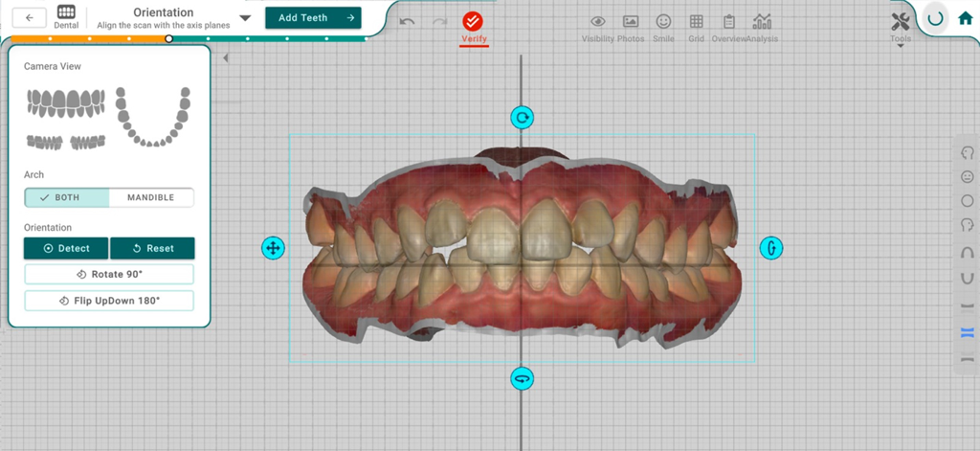Redo the last undone action
The height and width of the screenshot is (451, 980).
click(440, 21)
